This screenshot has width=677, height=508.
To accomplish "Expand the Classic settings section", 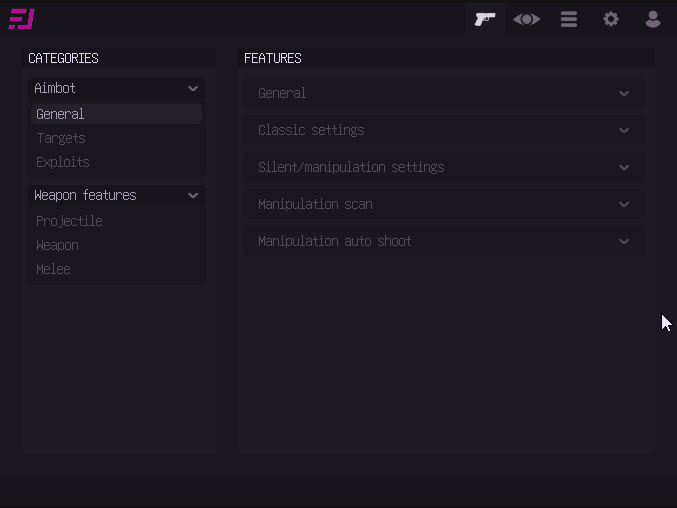I will [x=444, y=130].
